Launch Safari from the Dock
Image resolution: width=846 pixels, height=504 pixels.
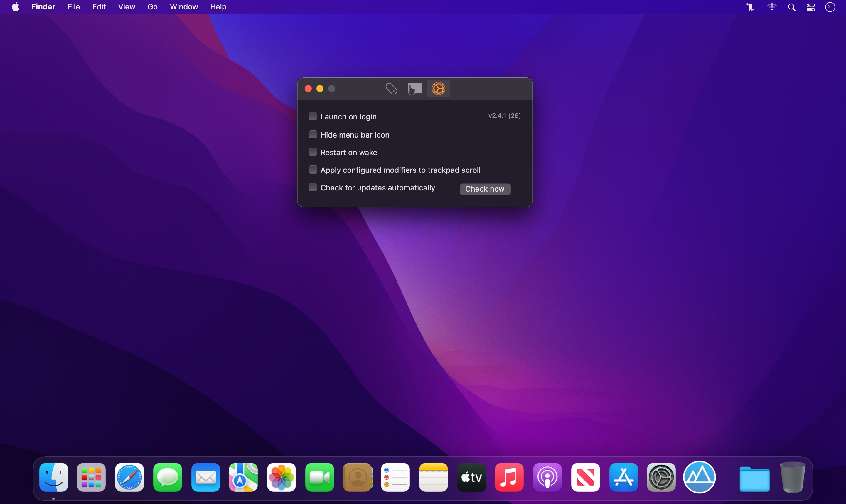(x=129, y=477)
